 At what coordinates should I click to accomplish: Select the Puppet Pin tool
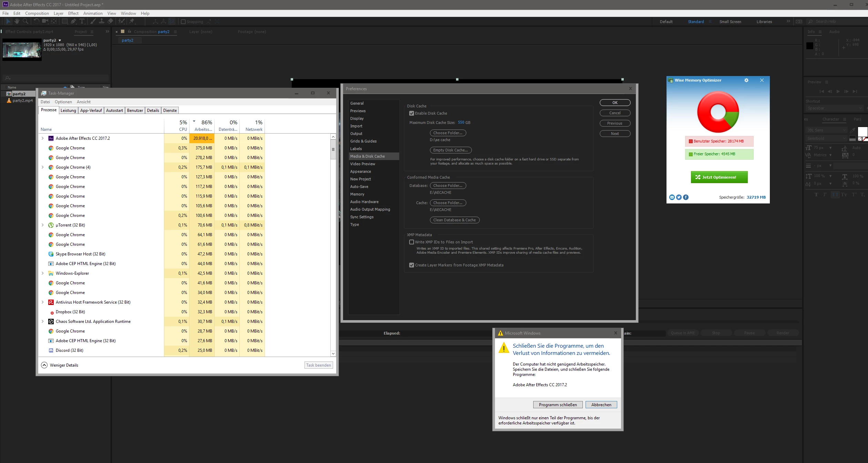point(132,21)
